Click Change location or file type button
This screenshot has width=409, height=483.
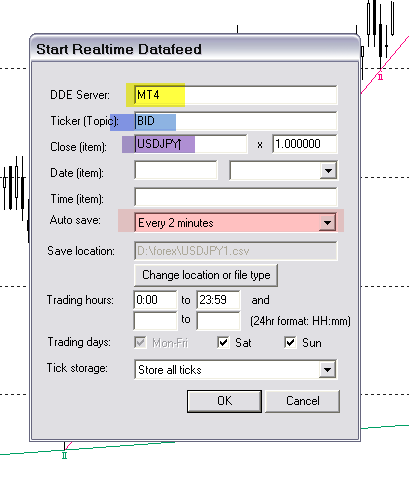point(206,275)
